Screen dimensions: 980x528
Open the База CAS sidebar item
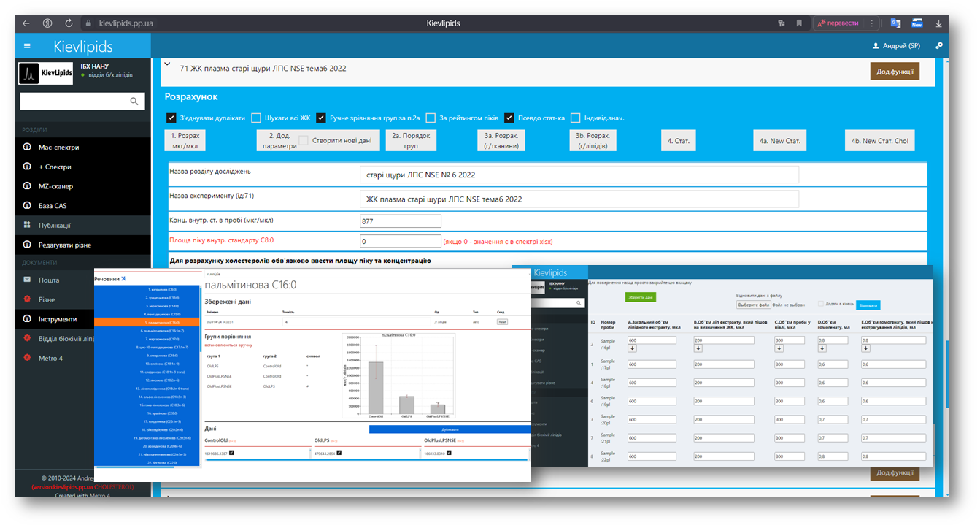[53, 206]
